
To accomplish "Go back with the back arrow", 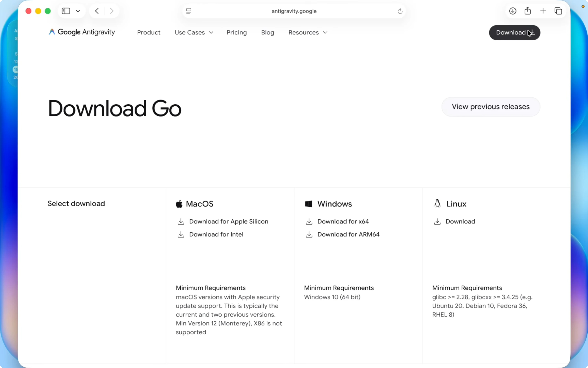I will pos(97,11).
